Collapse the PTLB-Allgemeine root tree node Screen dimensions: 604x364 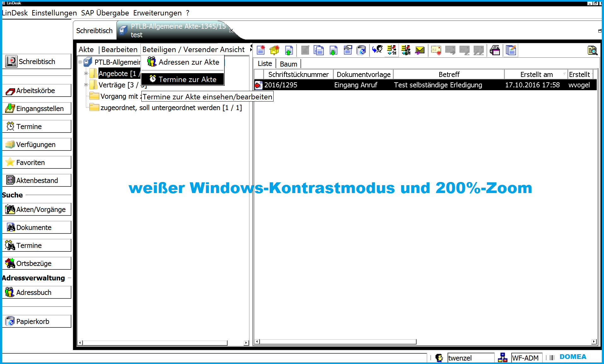pos(80,62)
